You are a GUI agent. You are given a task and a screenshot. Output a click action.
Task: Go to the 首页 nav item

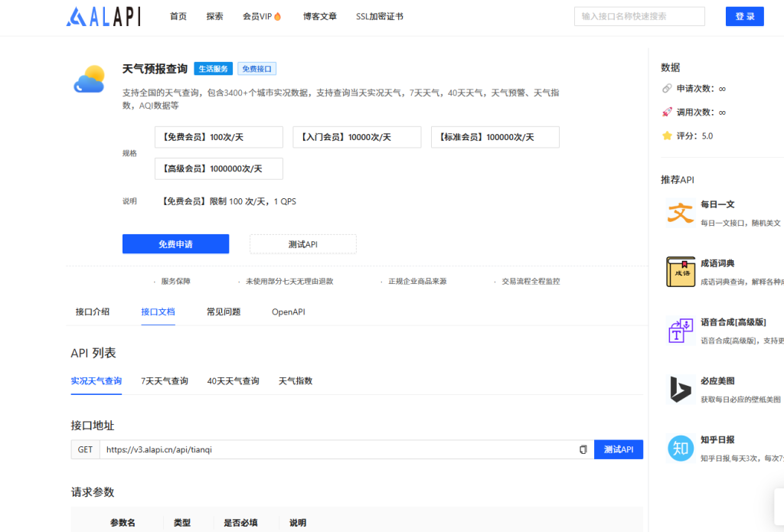coord(178,17)
